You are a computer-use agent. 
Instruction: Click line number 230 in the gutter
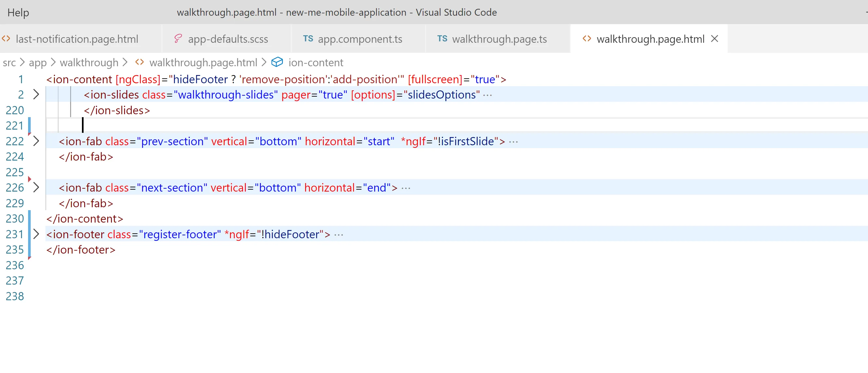pos(15,219)
